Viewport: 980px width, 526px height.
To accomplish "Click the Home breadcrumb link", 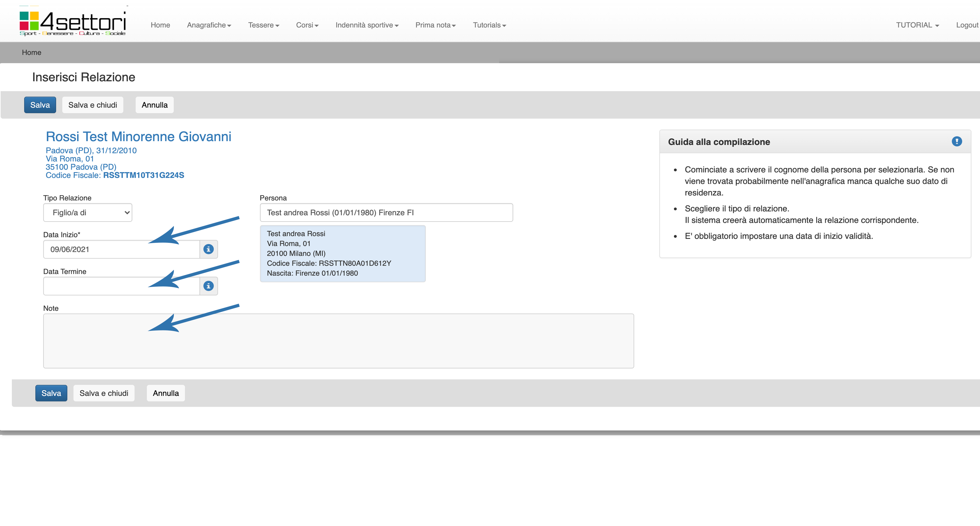I will tap(31, 52).
